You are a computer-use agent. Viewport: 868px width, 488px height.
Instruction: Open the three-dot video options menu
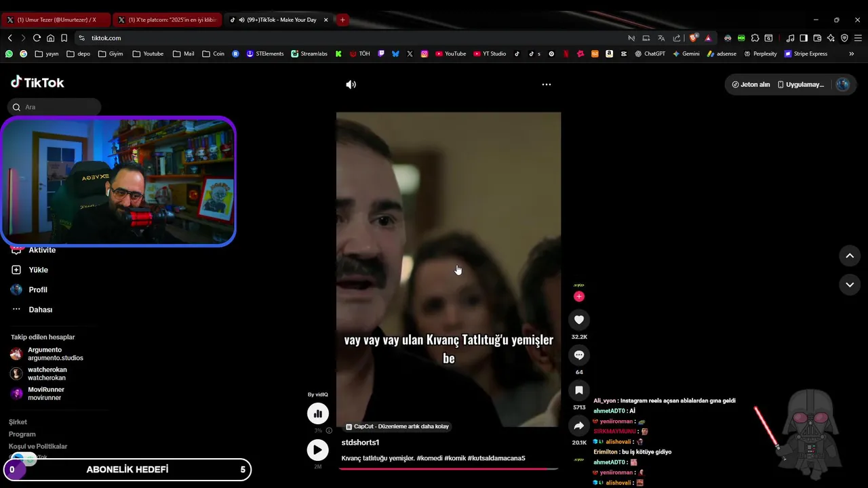547,85
